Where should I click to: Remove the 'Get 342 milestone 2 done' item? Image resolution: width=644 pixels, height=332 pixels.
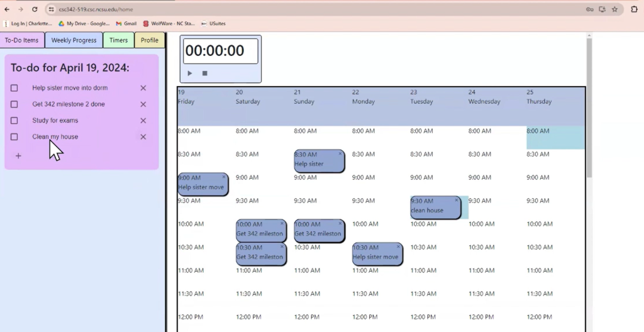click(143, 104)
